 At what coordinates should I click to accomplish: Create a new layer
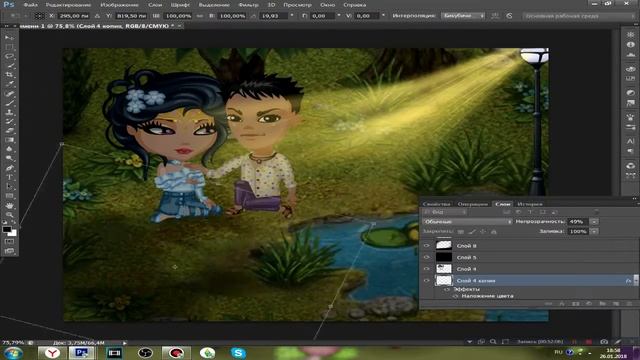coord(616,304)
